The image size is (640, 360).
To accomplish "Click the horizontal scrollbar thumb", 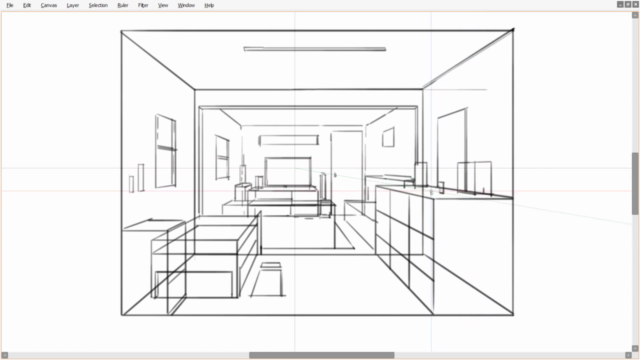I will (322, 355).
